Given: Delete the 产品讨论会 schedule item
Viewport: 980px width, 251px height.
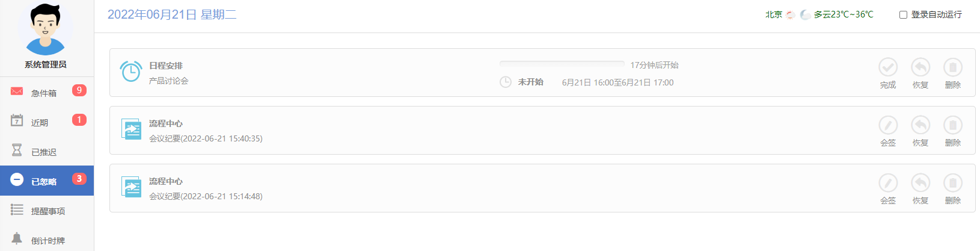Looking at the screenshot, I should 953,67.
